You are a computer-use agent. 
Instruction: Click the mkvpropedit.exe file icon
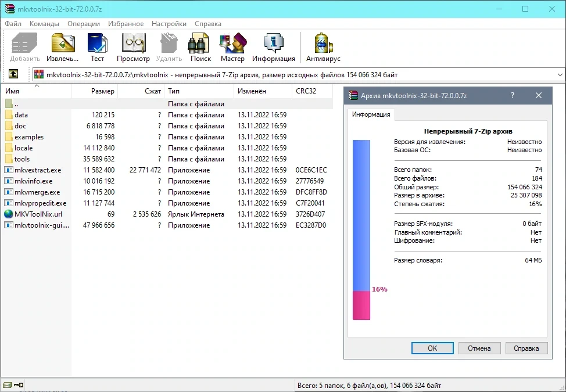click(x=9, y=203)
